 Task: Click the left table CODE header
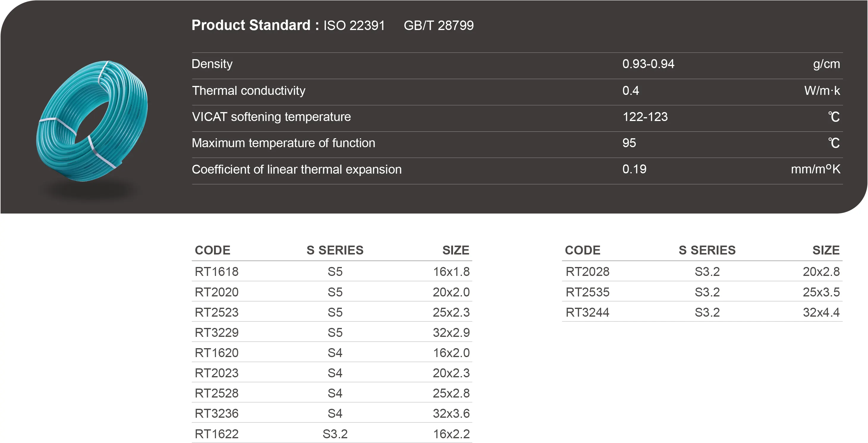pos(212,250)
